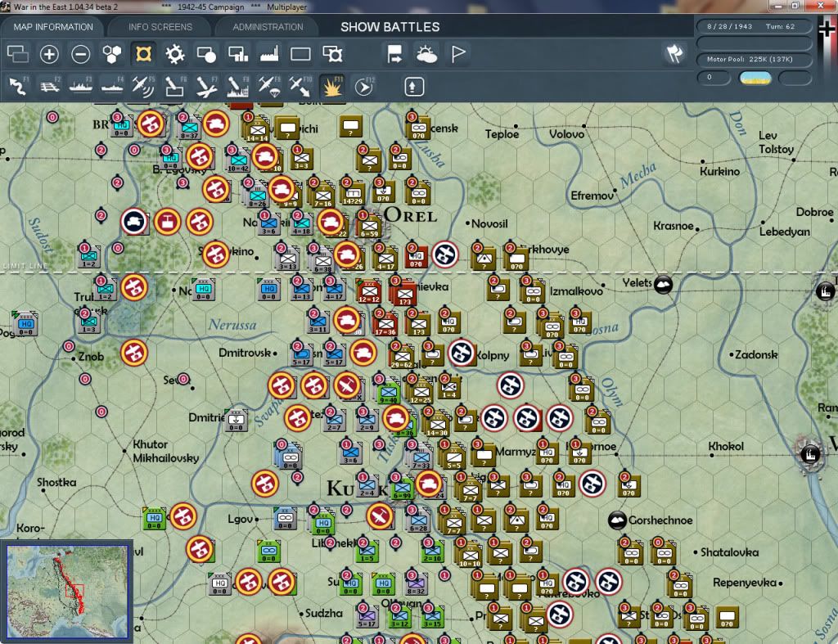
Task: Click the icon left of Gorshechnoe
Action: 617,520
